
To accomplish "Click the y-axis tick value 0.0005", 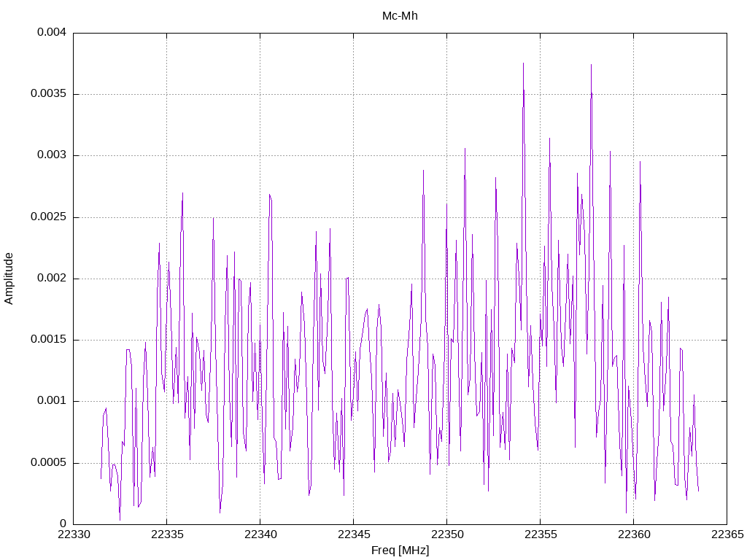I will click(x=48, y=463).
